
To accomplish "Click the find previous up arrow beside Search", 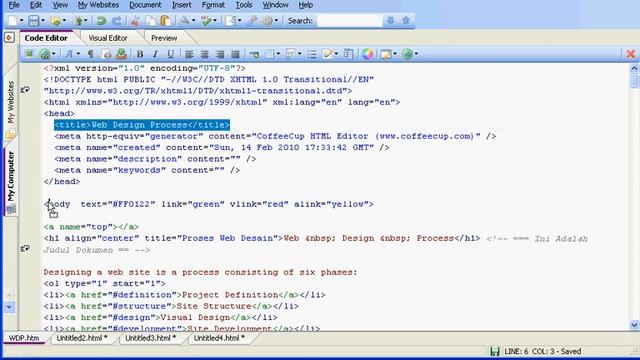I will pyautogui.click(x=406, y=20).
